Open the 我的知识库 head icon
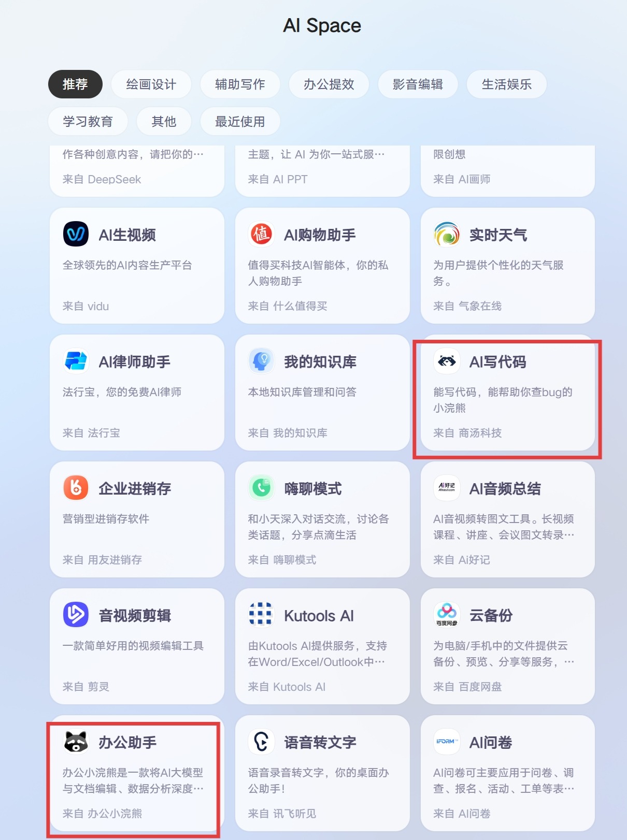 click(x=261, y=361)
